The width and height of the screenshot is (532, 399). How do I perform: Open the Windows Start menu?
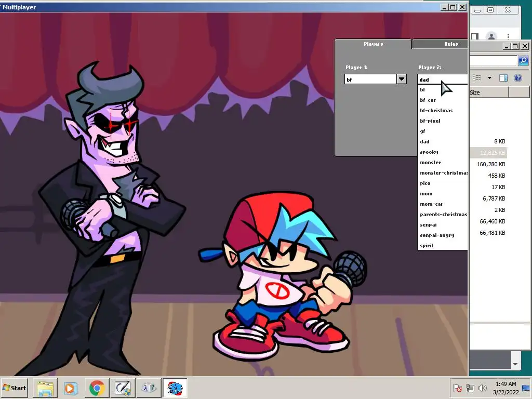pyautogui.click(x=14, y=388)
